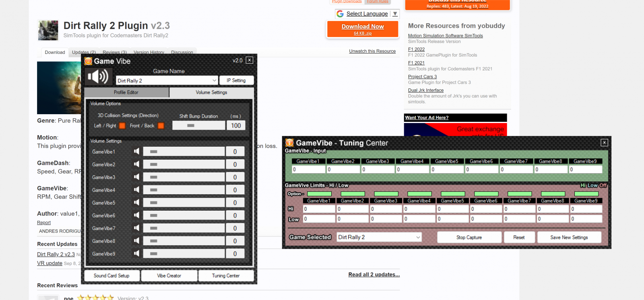Click the Shift Bump Duration value field
Screen dimensions: 644x300
click(x=236, y=125)
